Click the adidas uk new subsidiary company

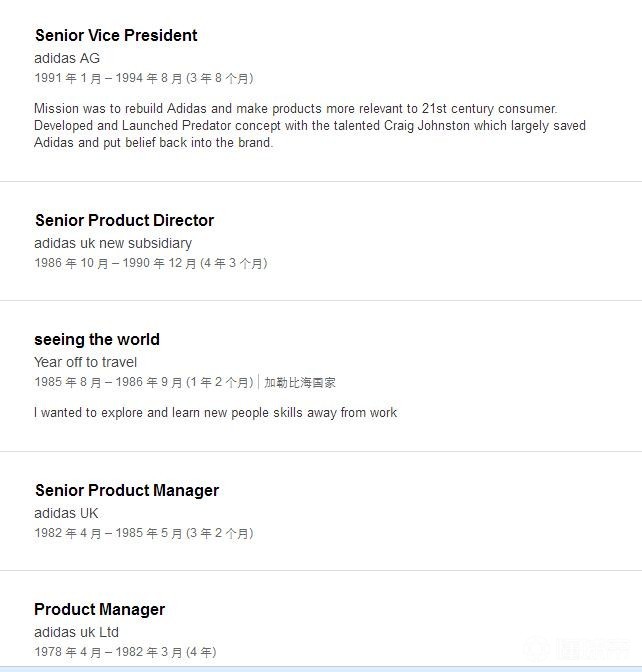[113, 243]
